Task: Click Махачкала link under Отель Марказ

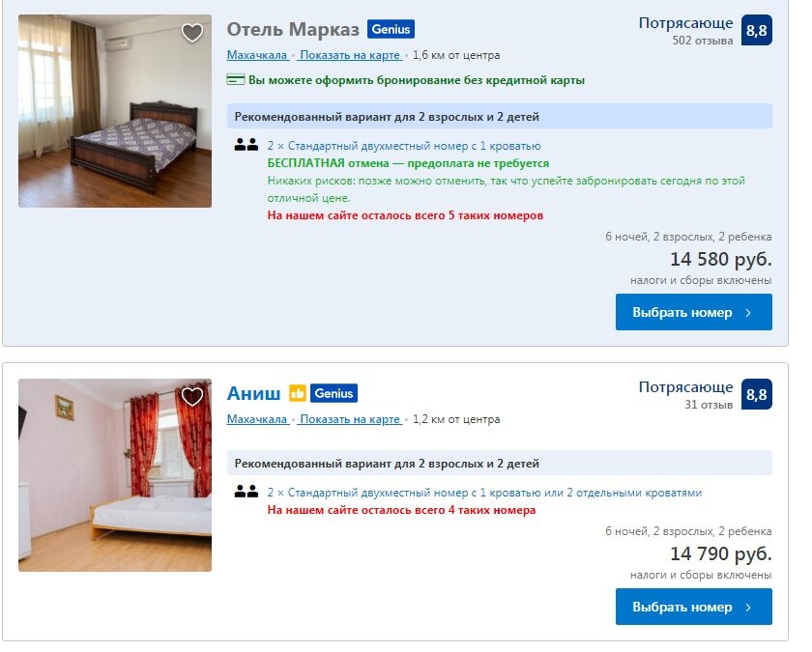Action: (257, 55)
